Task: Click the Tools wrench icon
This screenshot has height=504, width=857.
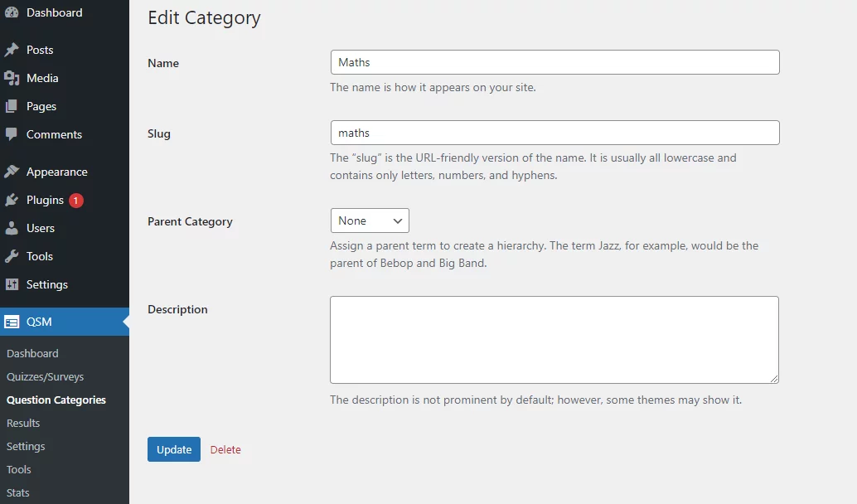Action: tap(12, 256)
